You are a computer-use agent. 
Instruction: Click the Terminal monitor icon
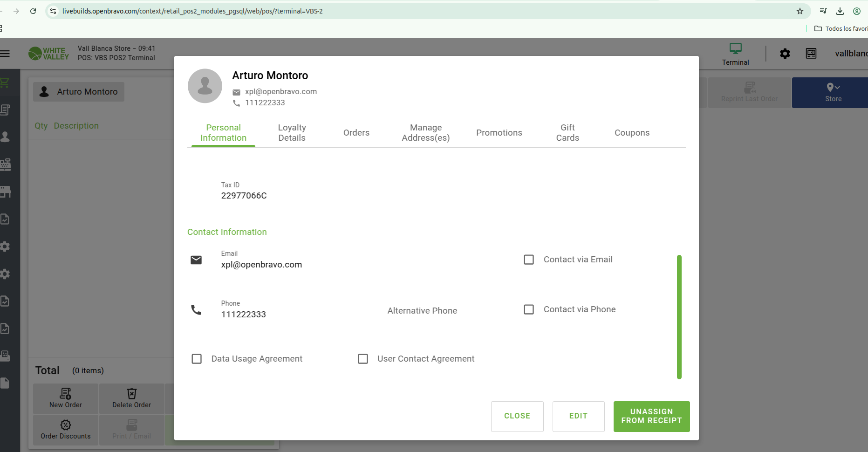[735, 49]
